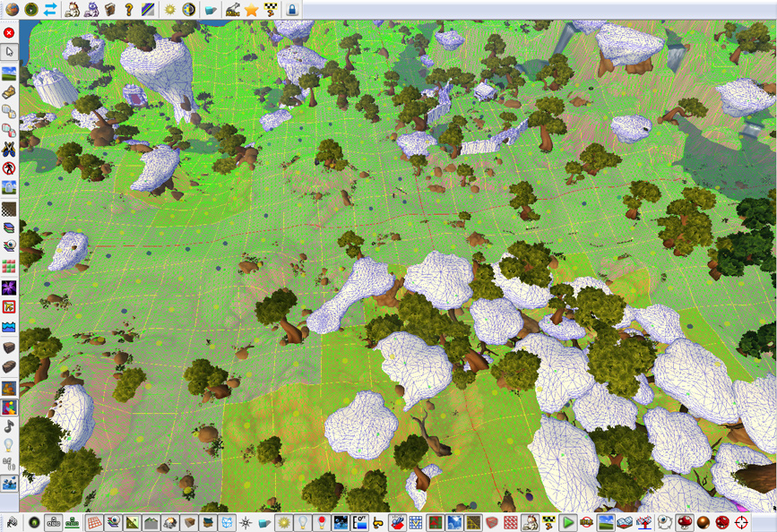777x532 pixels.
Task: Select the arrow pointer tool
Action: [x=9, y=52]
